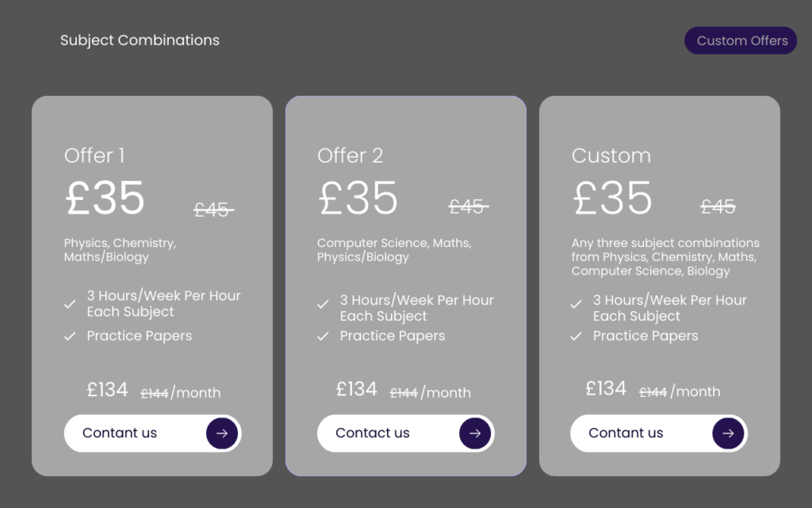
Task: Click the arrow icon in Offer 2 card
Action: pyautogui.click(x=475, y=433)
